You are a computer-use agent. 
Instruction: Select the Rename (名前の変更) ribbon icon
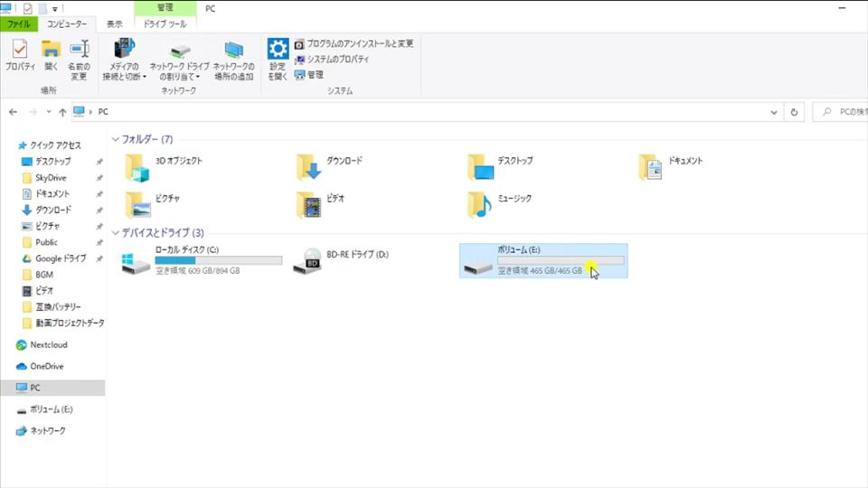tap(80, 60)
